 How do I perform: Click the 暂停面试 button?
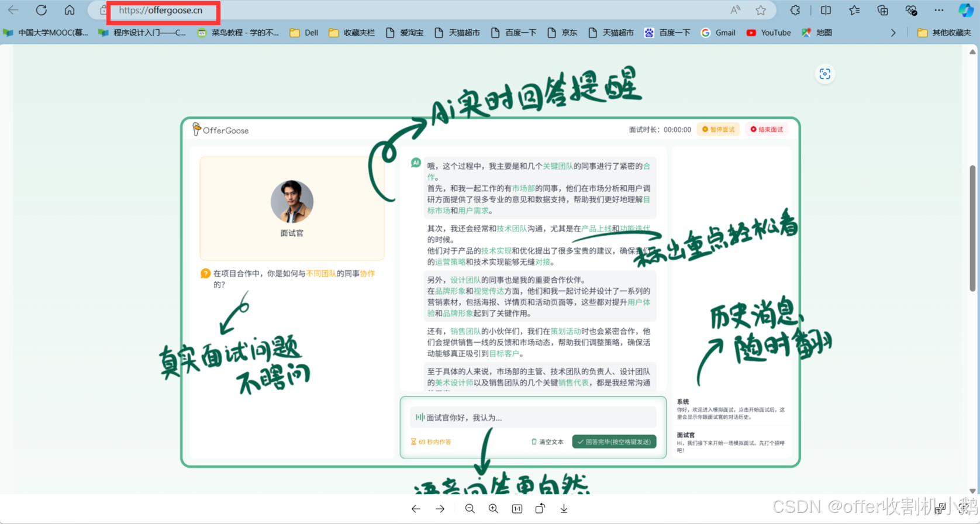point(719,129)
